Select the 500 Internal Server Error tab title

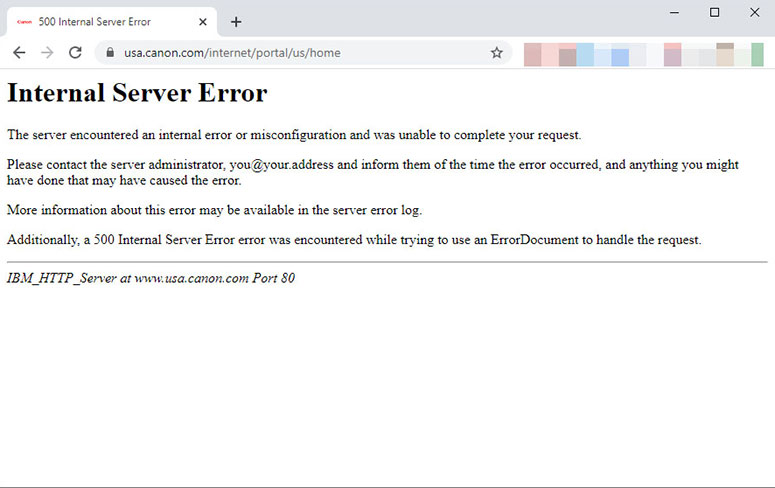(x=94, y=22)
